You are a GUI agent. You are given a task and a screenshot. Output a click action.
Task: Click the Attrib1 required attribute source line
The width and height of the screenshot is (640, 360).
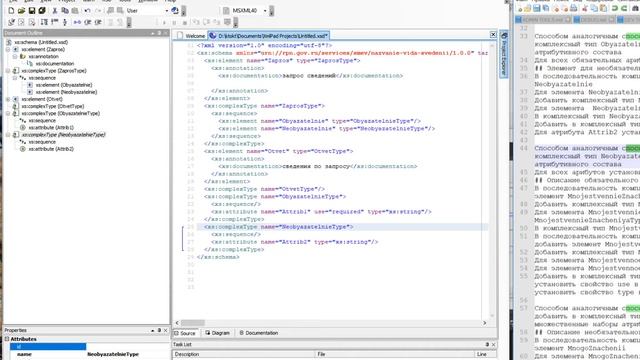click(321, 211)
